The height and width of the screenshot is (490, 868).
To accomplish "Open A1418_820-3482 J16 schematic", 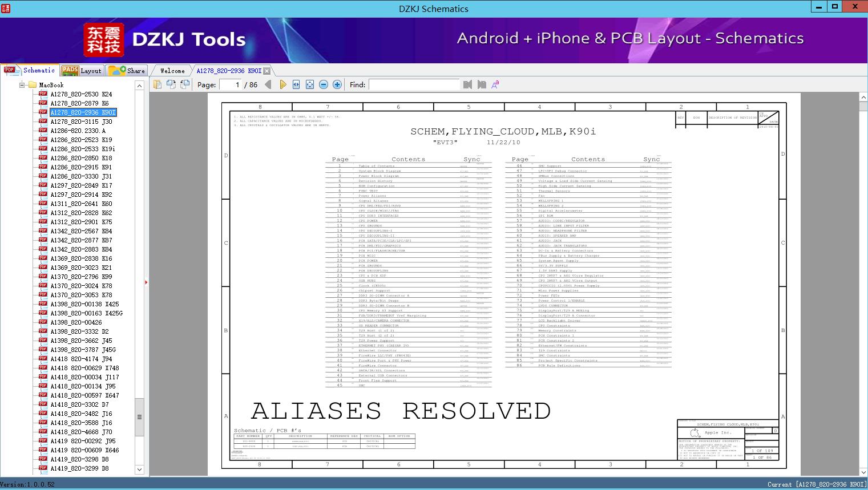I will 81,414.
